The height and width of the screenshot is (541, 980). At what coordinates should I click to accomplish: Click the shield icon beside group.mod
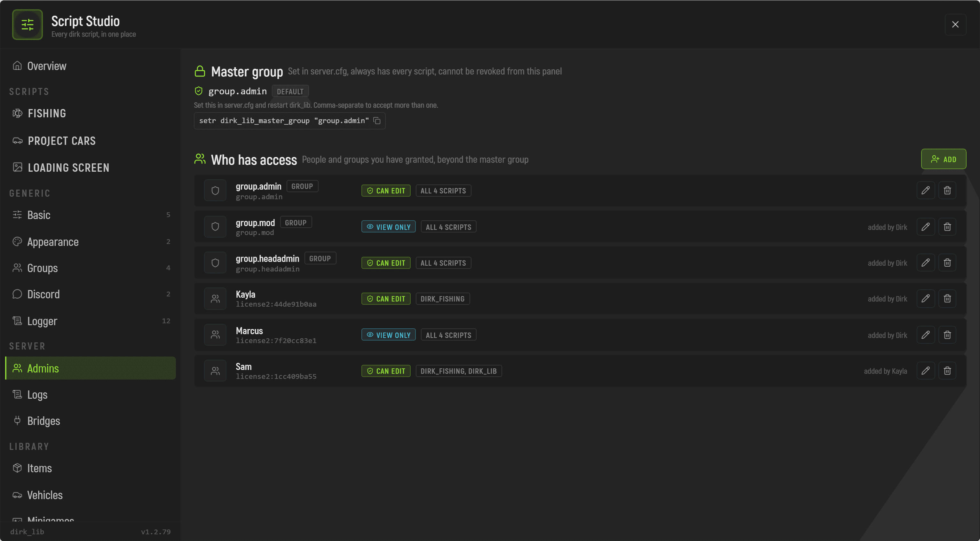point(215,227)
